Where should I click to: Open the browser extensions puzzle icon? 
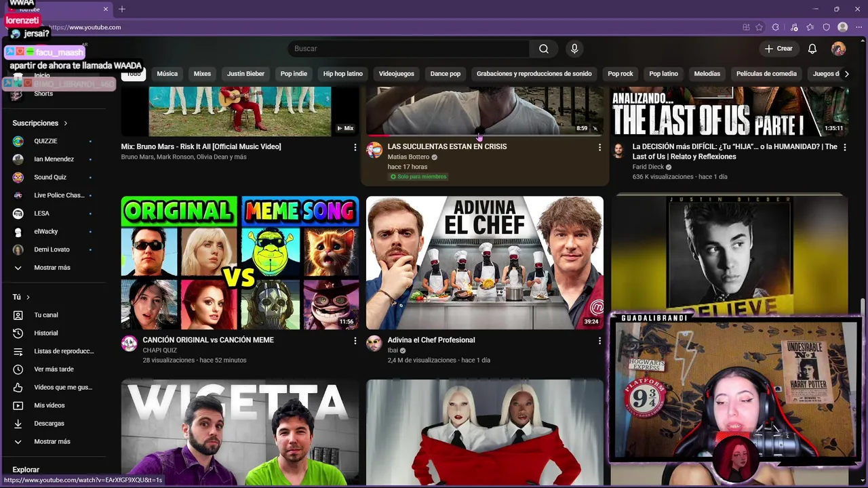point(776,27)
